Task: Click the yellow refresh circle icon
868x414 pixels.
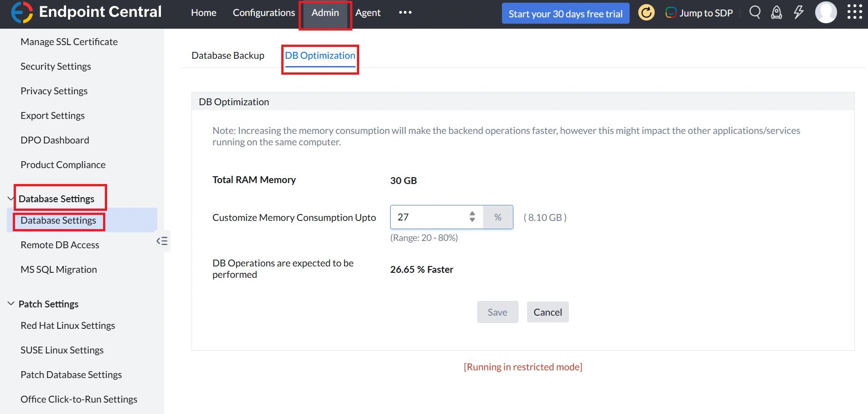Action: point(646,12)
